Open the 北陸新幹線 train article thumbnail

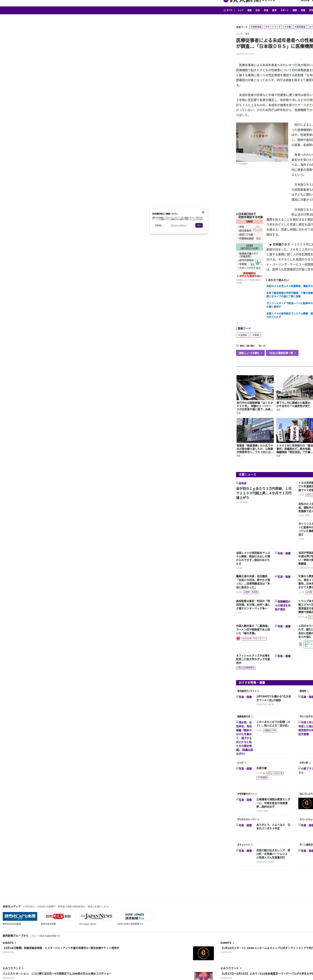255,387
